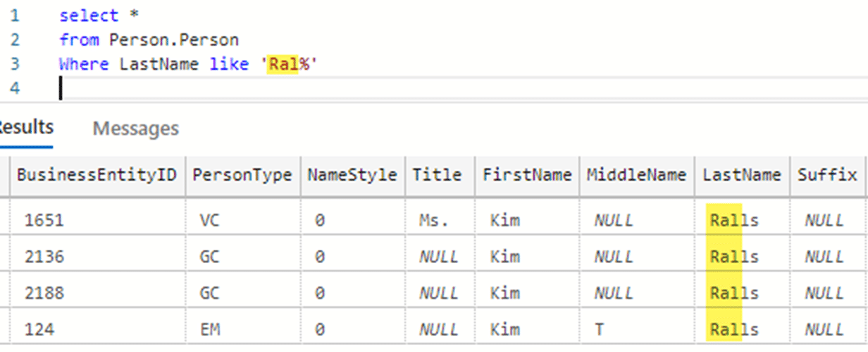Select the MiddleName cell containing T

click(598, 329)
